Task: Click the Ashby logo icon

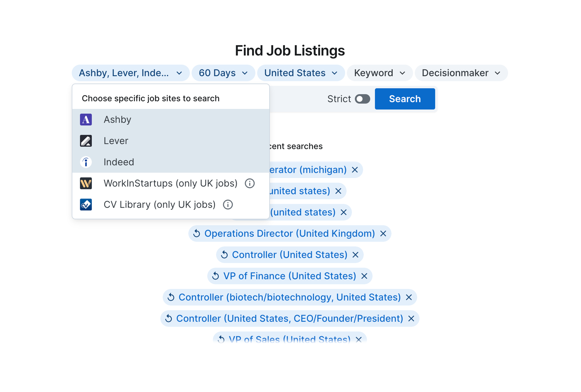Action: pos(86,120)
